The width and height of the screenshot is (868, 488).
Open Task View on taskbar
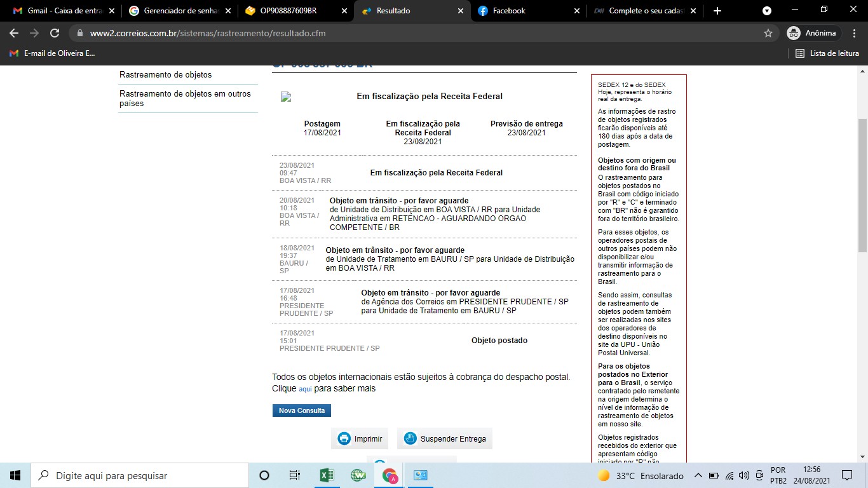pos(294,475)
